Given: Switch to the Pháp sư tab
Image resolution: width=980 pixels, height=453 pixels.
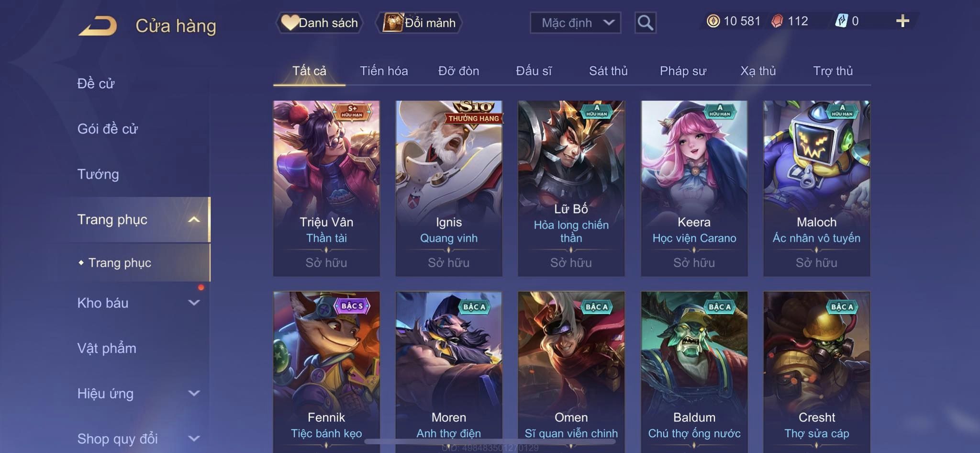Looking at the screenshot, I should pyautogui.click(x=683, y=71).
